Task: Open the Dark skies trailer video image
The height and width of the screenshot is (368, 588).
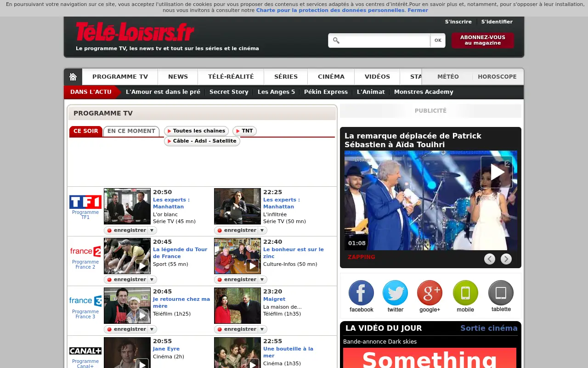Action: click(430, 358)
